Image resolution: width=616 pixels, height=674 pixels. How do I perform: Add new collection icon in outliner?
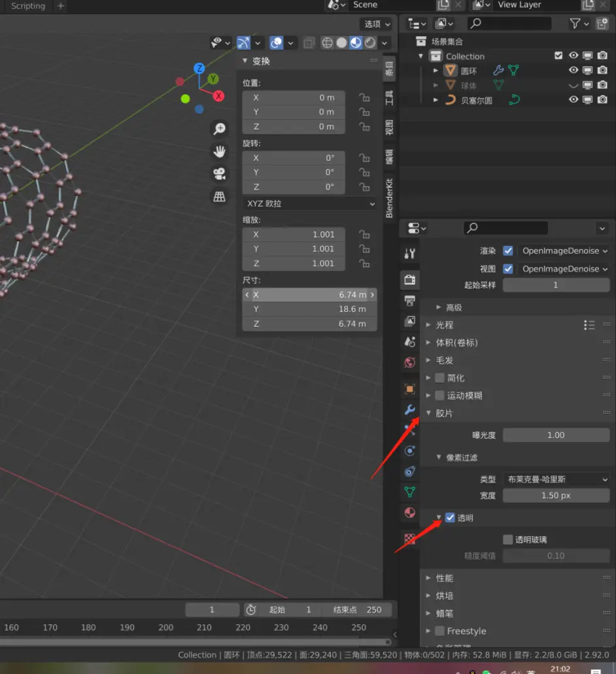tap(602, 24)
